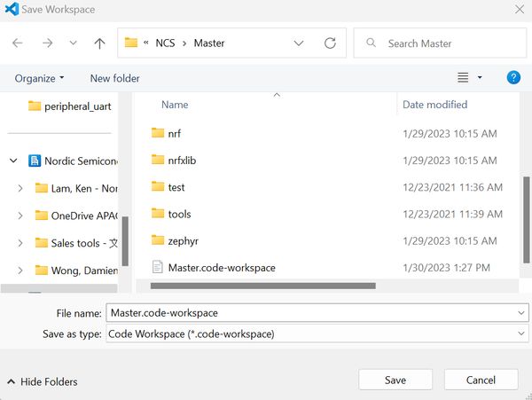Open the Help question mark icon
The width and height of the screenshot is (532, 400).
coord(512,78)
